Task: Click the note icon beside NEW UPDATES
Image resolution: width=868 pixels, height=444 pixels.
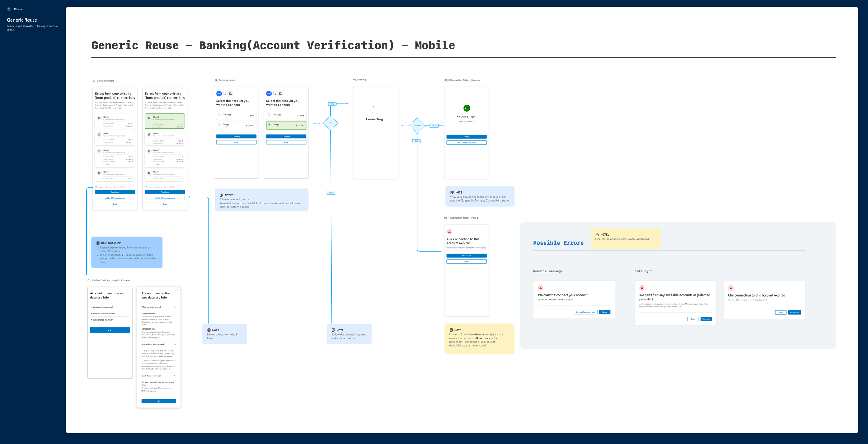Action: click(x=98, y=243)
